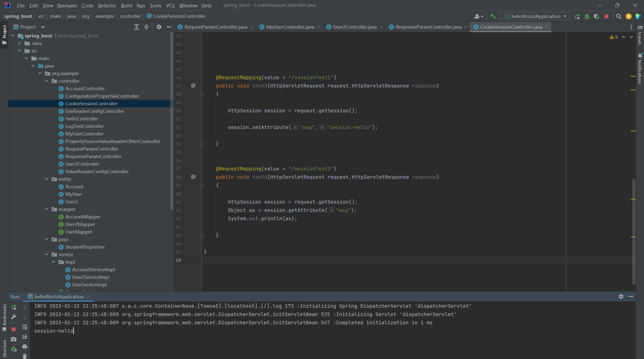Clear console with the trash icon

(25, 356)
